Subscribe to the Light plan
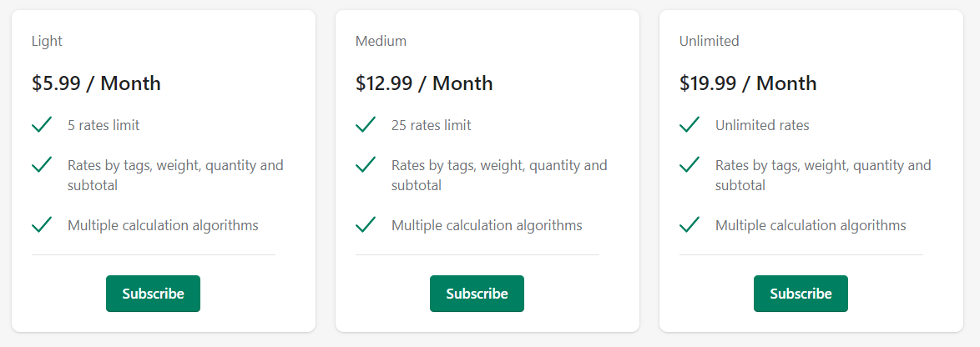 pyautogui.click(x=153, y=294)
